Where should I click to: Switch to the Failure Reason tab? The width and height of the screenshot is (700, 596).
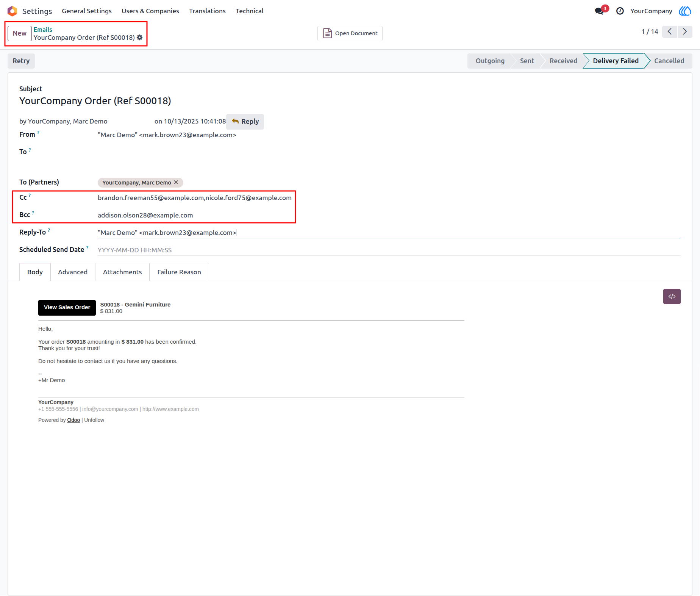click(x=179, y=272)
